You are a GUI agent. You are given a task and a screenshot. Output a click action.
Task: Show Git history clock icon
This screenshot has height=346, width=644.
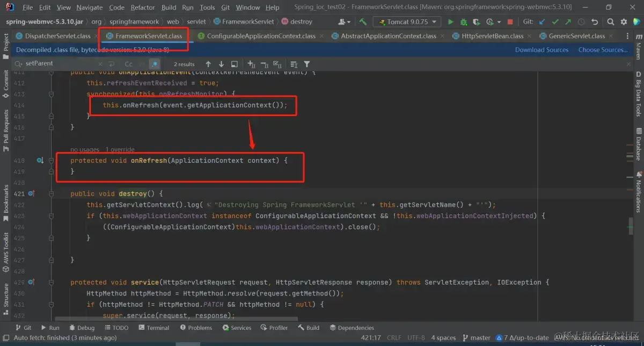tap(581, 22)
